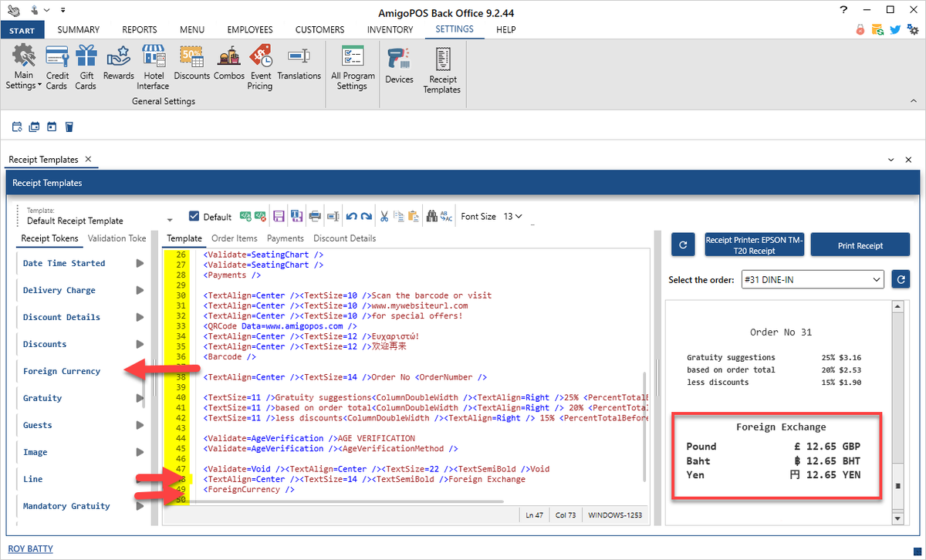Click the ROY BATTY user link
The image size is (926, 560).
(31, 549)
